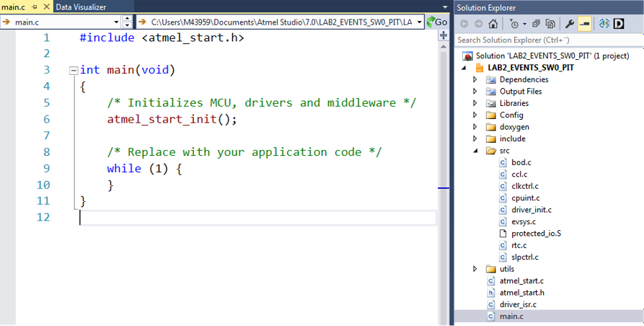Select rtc.c in Solution Explorer
The height and width of the screenshot is (326, 644).
pos(519,245)
